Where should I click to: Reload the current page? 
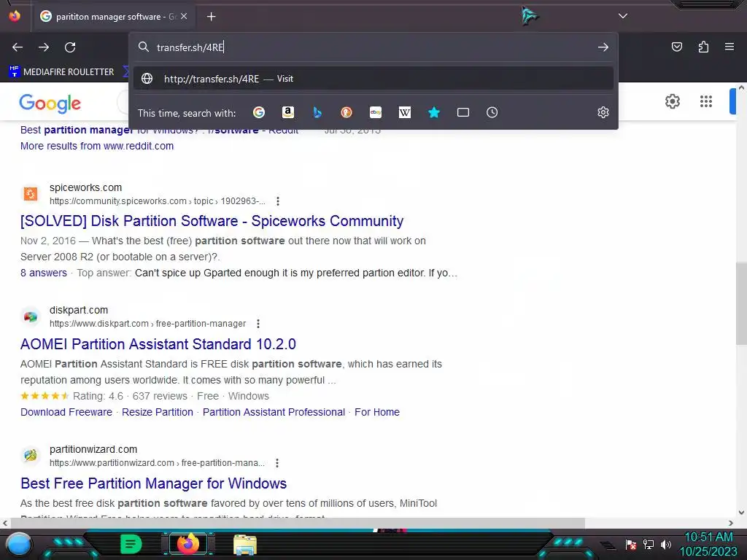[70, 47]
